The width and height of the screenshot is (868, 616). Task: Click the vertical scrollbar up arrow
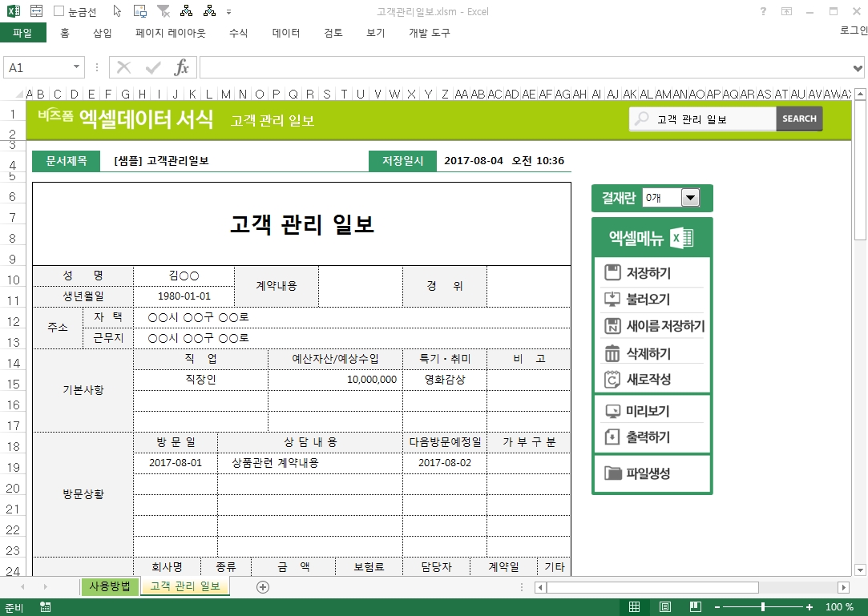860,95
